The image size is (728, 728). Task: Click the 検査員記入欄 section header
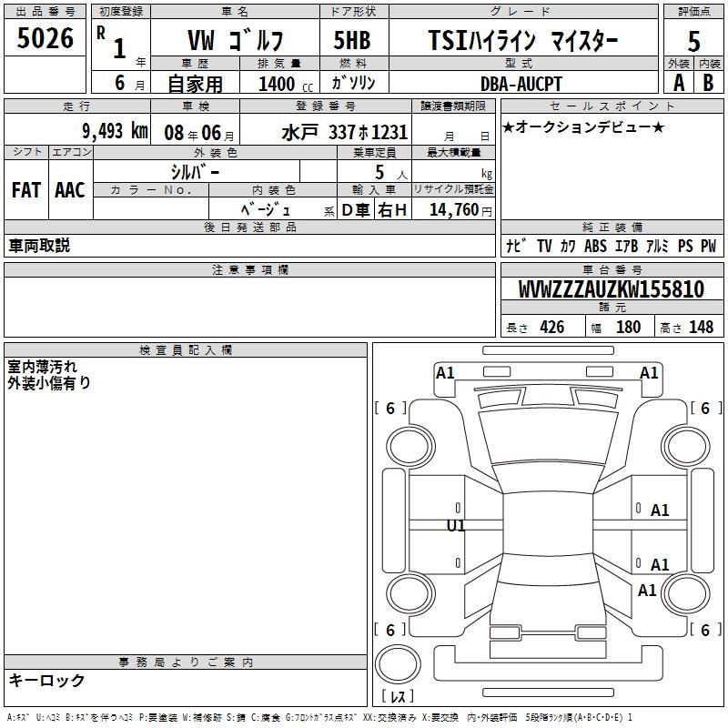[186, 350]
